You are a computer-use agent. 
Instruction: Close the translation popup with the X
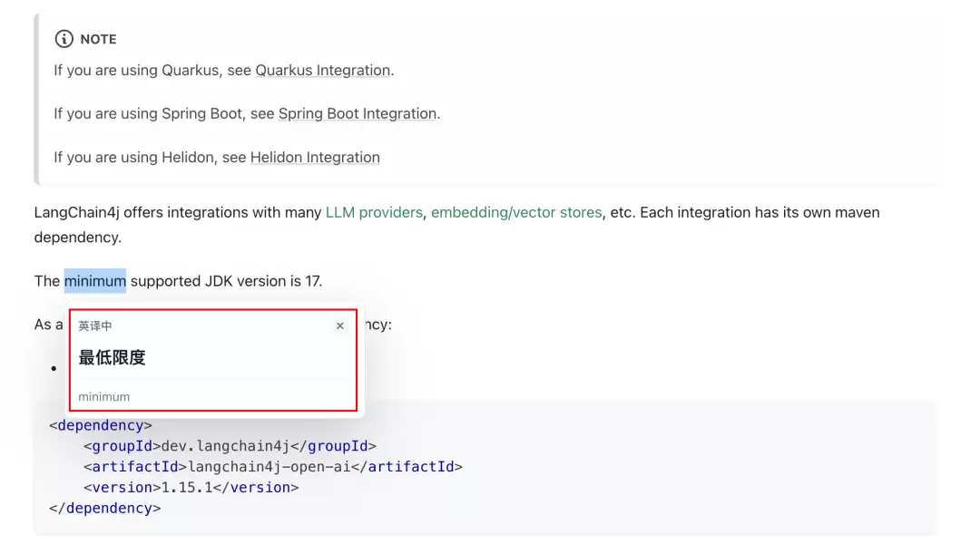click(340, 325)
